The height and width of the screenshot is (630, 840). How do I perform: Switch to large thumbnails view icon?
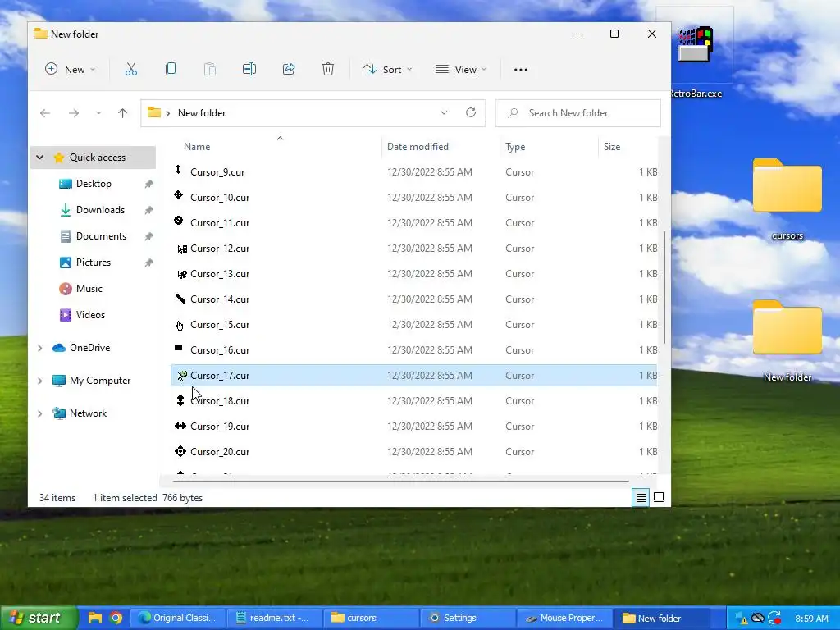point(659,498)
